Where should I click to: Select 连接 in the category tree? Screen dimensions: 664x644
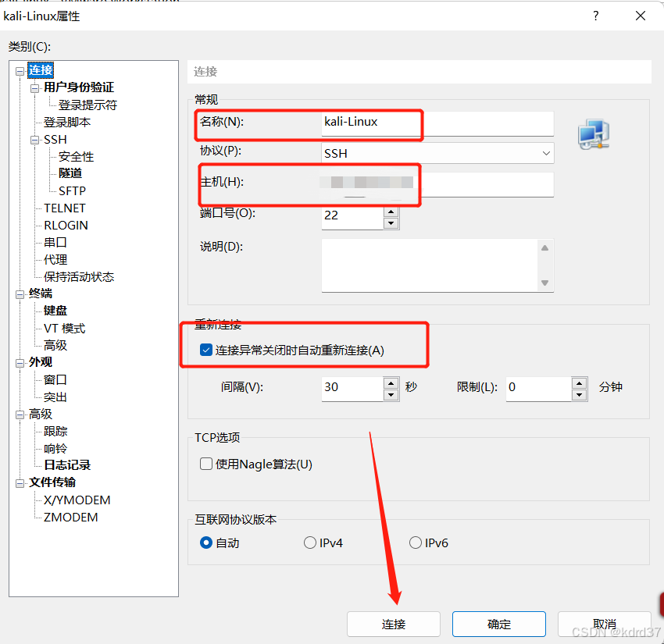tap(41, 69)
